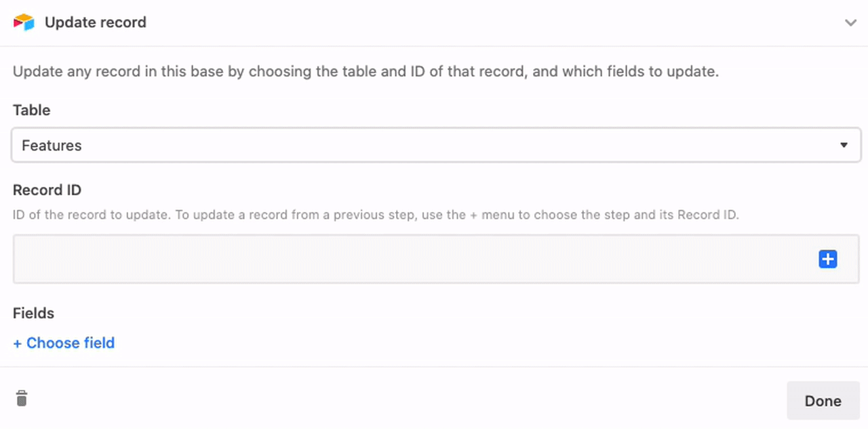Screen dimensions: 868x429
Task: Delete the action using trash icon
Action: pos(22,398)
